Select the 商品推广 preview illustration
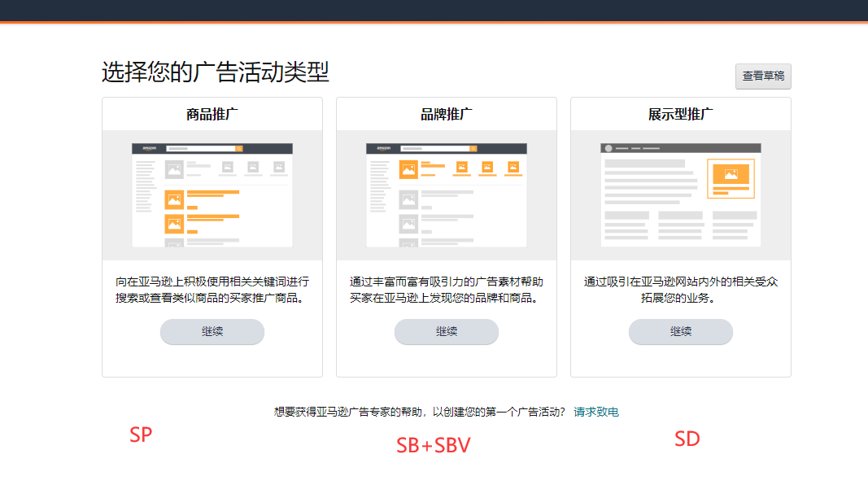Image resolution: width=868 pixels, height=502 pixels. 212,194
